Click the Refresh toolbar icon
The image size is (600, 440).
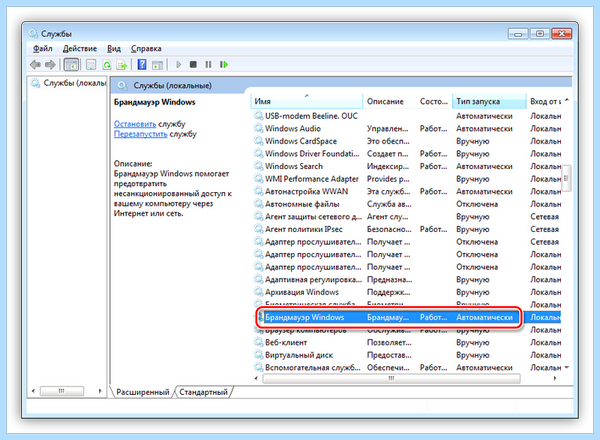click(x=107, y=65)
